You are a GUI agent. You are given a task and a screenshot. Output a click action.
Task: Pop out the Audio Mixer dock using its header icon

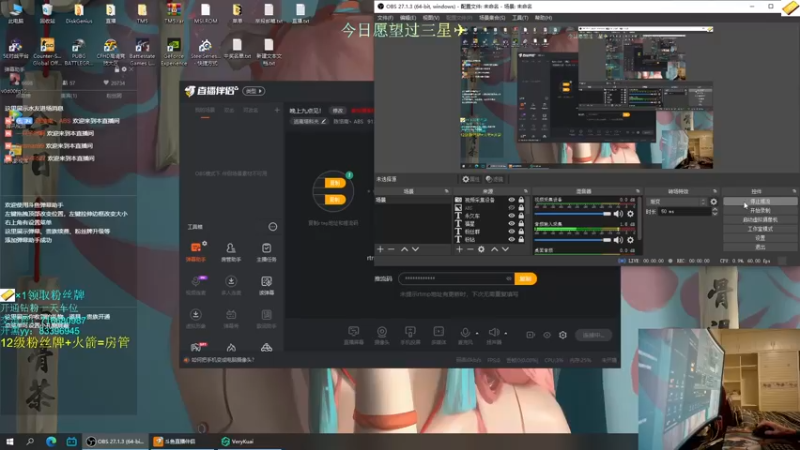pyautogui.click(x=638, y=191)
